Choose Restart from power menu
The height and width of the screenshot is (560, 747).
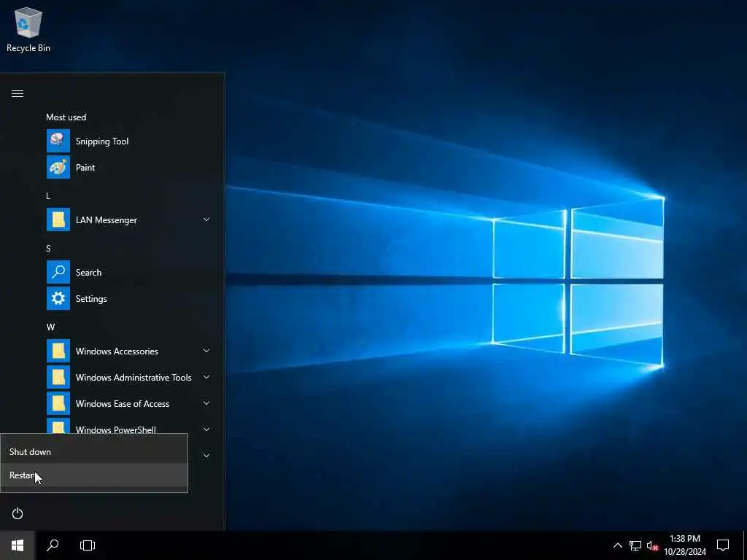(94, 475)
